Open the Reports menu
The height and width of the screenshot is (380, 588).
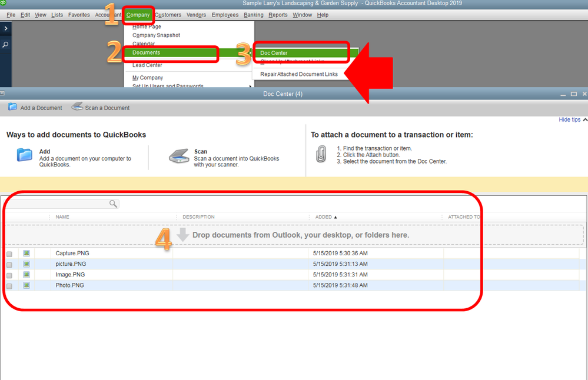click(x=278, y=15)
